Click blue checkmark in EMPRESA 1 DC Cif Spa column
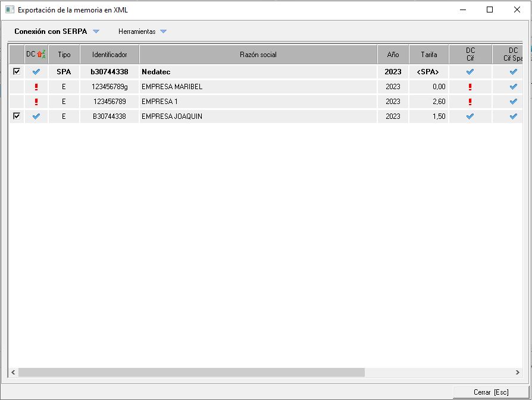532x400 pixels. click(x=513, y=102)
